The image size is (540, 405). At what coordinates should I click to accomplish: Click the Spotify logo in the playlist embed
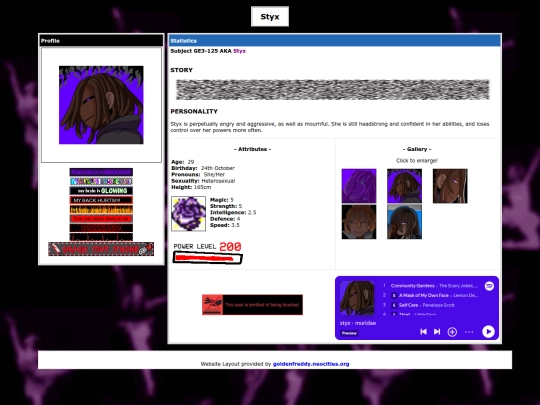pyautogui.click(x=489, y=286)
